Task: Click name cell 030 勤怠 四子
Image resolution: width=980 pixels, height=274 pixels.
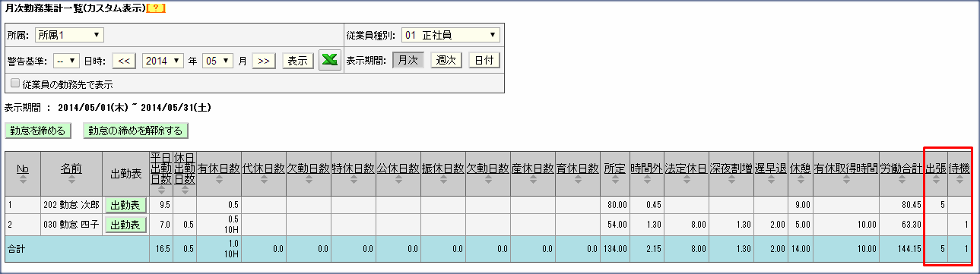Action: 72,224
